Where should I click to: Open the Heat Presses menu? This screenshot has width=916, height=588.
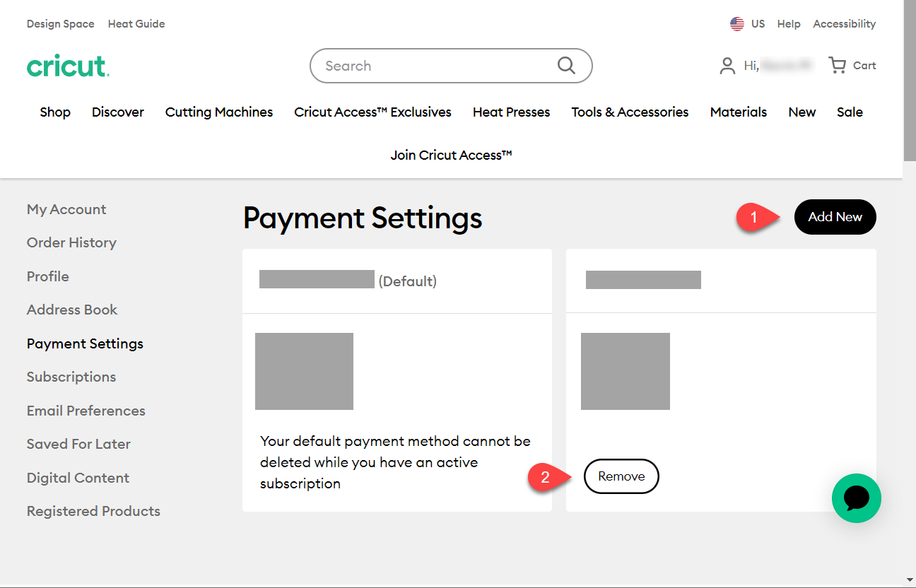tap(511, 112)
